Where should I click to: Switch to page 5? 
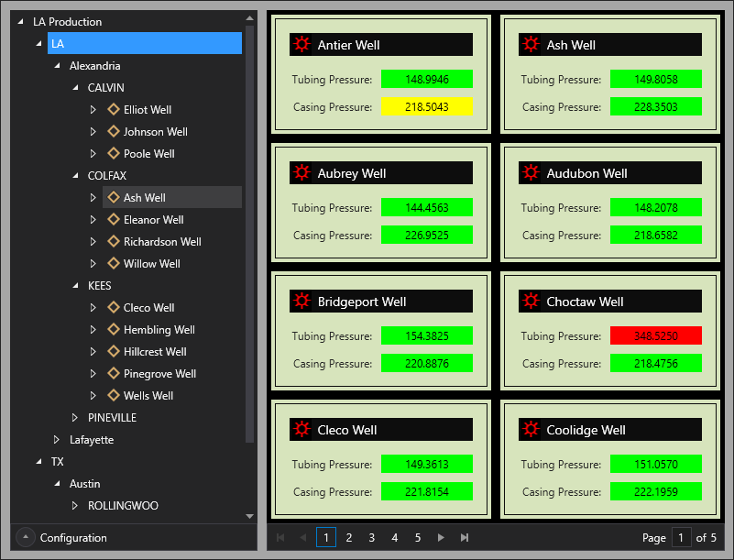coord(418,537)
